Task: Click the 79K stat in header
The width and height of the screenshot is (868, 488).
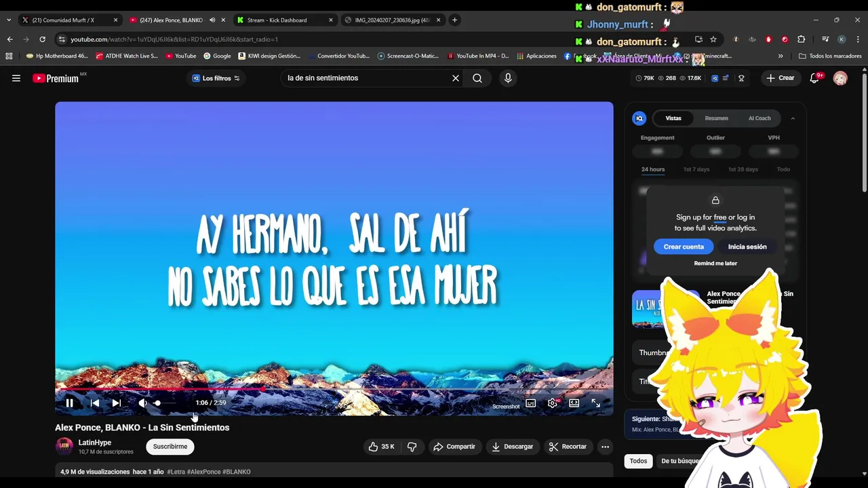Action: pyautogui.click(x=645, y=78)
